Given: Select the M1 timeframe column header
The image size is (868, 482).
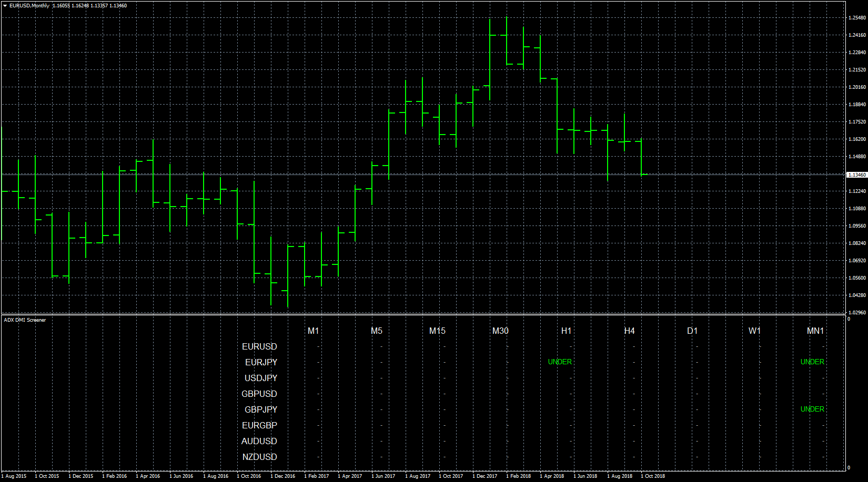Looking at the screenshot, I should pyautogui.click(x=314, y=331).
